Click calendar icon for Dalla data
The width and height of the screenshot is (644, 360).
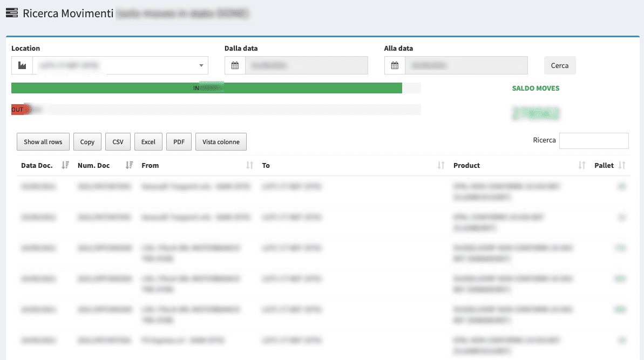[235, 65]
